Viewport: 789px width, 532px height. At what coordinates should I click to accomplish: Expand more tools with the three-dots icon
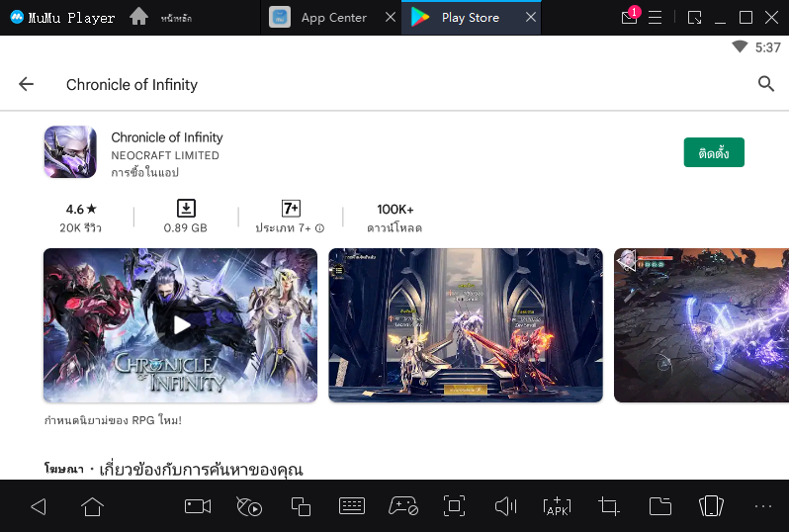pyautogui.click(x=762, y=506)
